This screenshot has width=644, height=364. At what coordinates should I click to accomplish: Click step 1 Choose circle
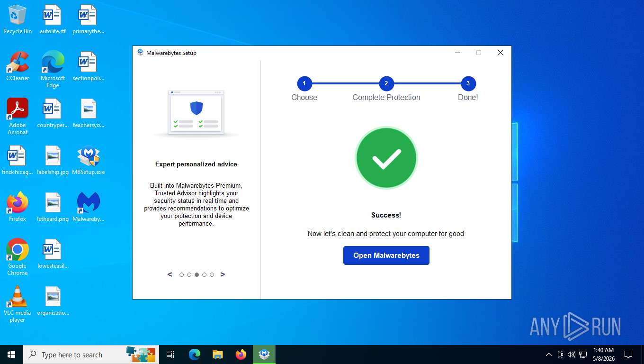(304, 83)
